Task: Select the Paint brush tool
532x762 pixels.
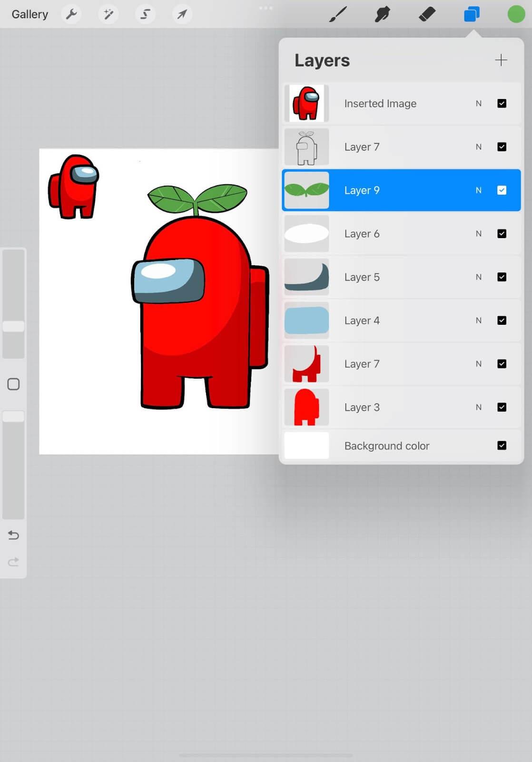Action: [338, 14]
